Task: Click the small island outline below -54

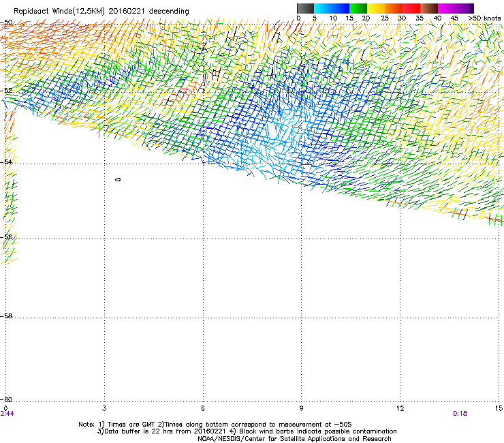Action: (x=118, y=179)
